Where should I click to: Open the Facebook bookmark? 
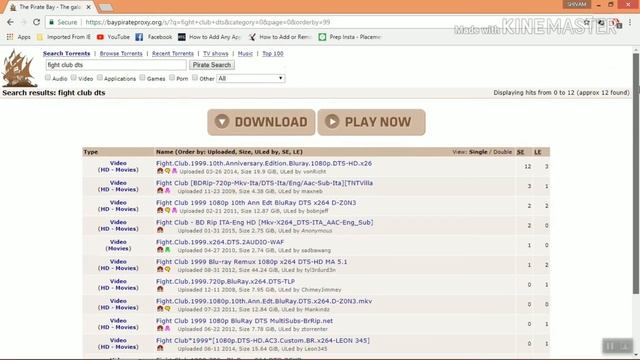point(153,37)
